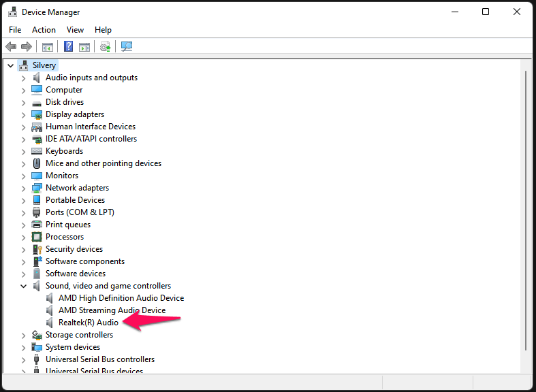Image resolution: width=536 pixels, height=392 pixels.
Task: Click the Forward arrow in toolbar
Action: [27, 47]
